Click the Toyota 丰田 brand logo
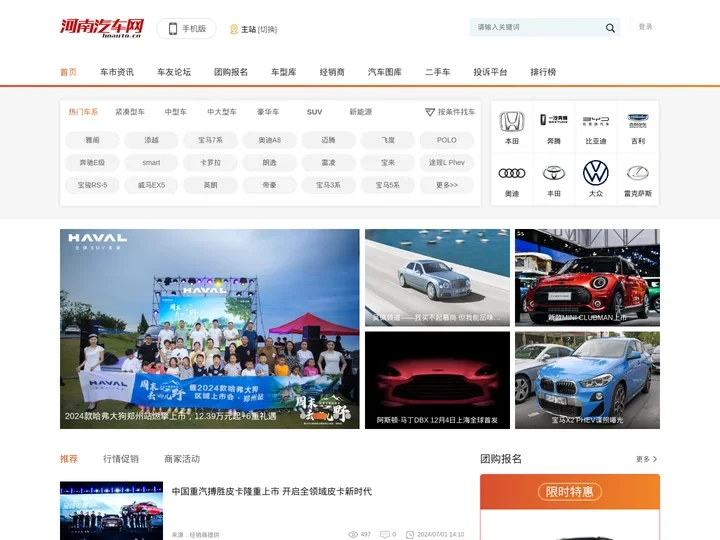This screenshot has height=540, width=720. (x=554, y=173)
